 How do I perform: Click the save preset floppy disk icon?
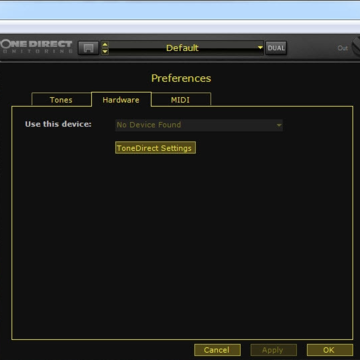[88, 48]
